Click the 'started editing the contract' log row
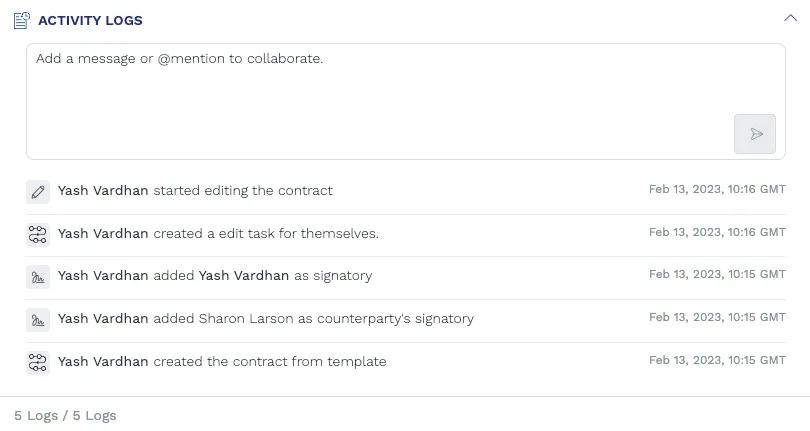 tap(243, 191)
